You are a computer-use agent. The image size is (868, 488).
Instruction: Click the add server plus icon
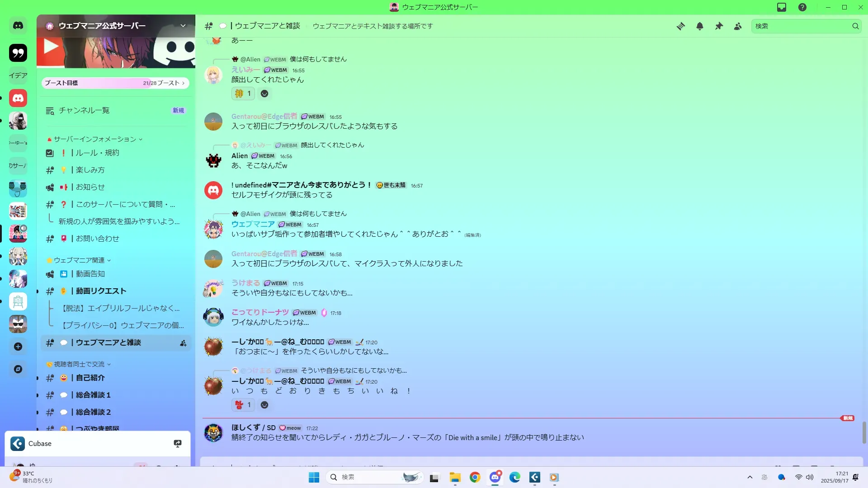pyautogui.click(x=18, y=347)
